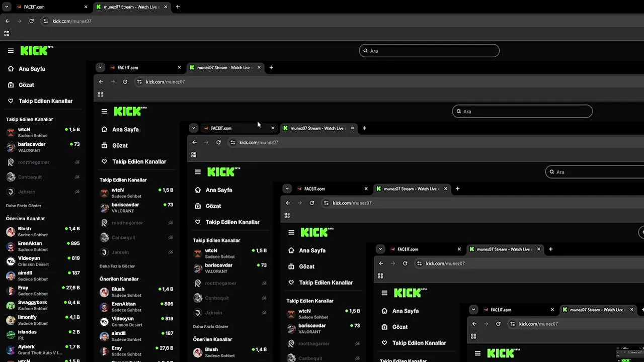
Task: Open the wtcN channel in the outermost sidebar
Action: coord(43,132)
